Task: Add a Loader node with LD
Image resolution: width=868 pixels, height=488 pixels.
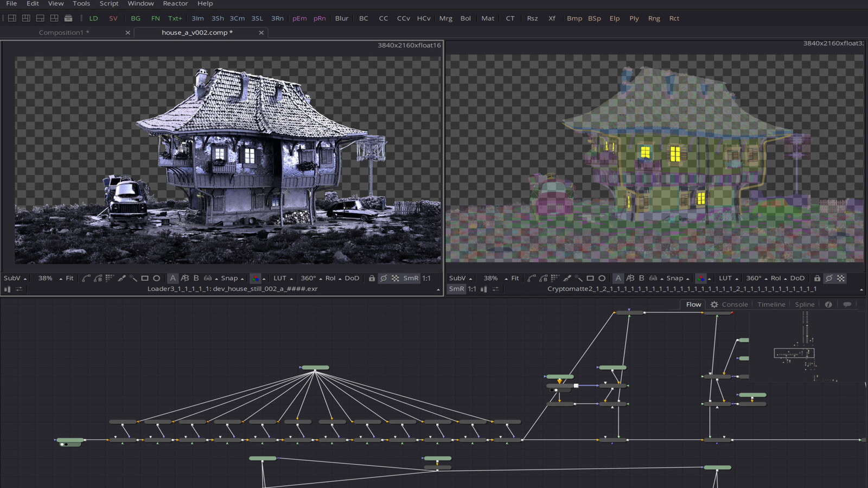Action: [93, 18]
